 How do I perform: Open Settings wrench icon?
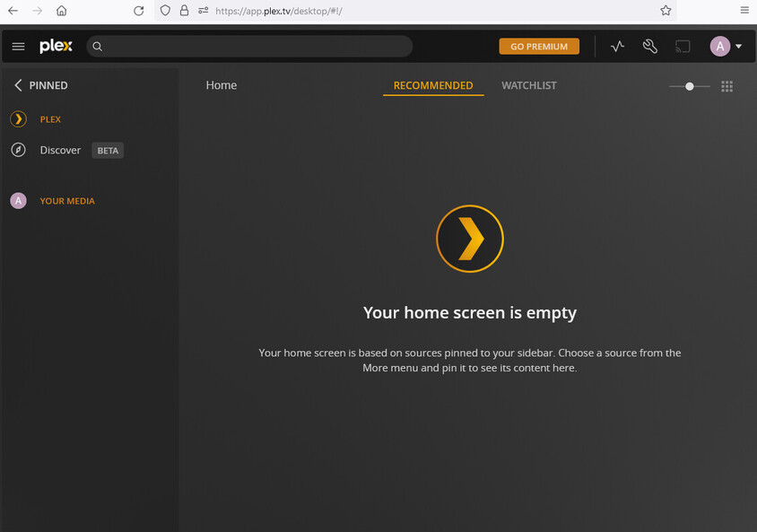pyautogui.click(x=650, y=47)
